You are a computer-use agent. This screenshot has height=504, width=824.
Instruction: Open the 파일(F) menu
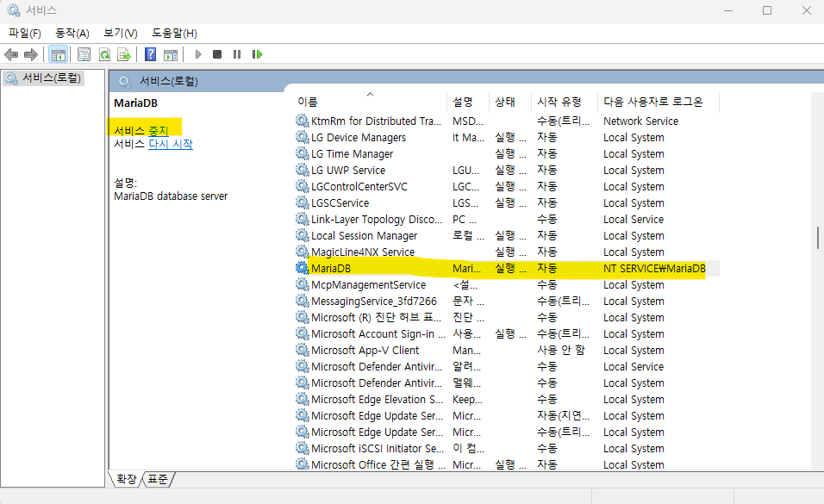pos(25,33)
